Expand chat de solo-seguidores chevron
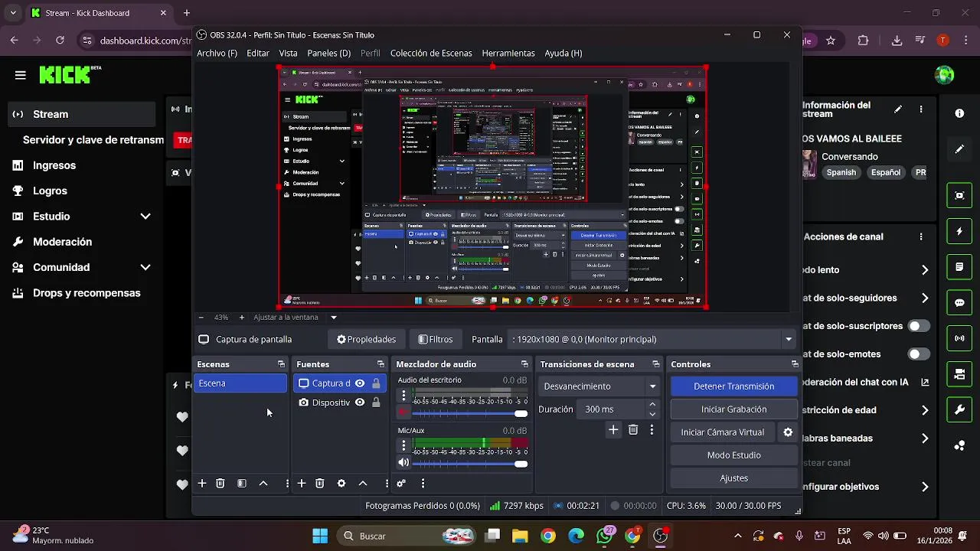The width and height of the screenshot is (980, 551). pyautogui.click(x=925, y=298)
